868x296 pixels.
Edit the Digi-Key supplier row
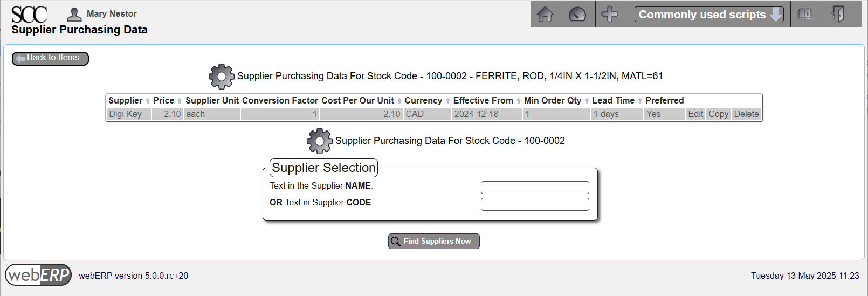695,114
